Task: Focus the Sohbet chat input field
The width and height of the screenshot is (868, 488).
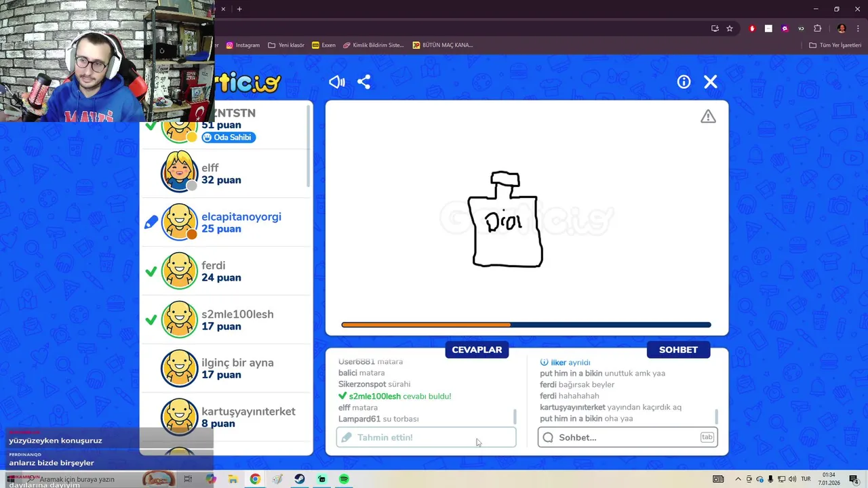Action: pyautogui.click(x=627, y=437)
